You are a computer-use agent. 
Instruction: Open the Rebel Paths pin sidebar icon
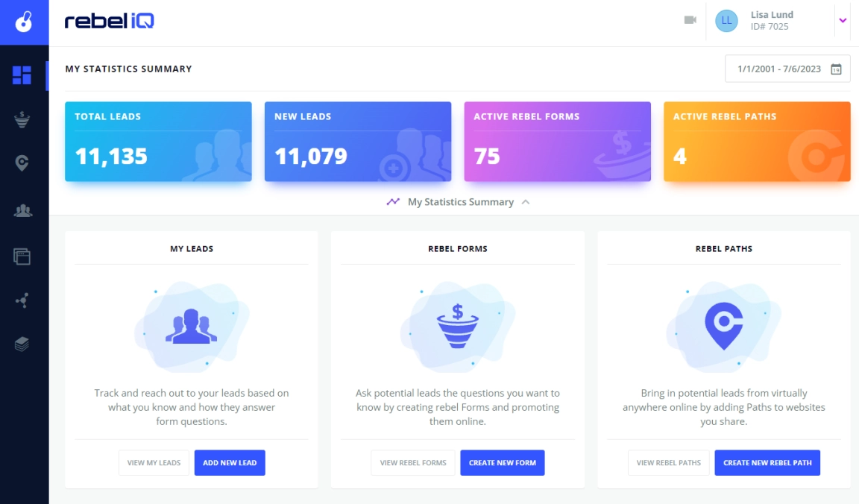(x=22, y=163)
